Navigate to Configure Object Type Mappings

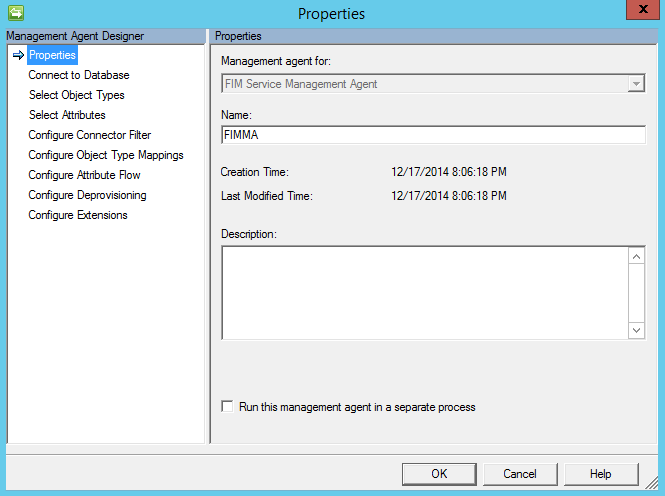[x=106, y=155]
